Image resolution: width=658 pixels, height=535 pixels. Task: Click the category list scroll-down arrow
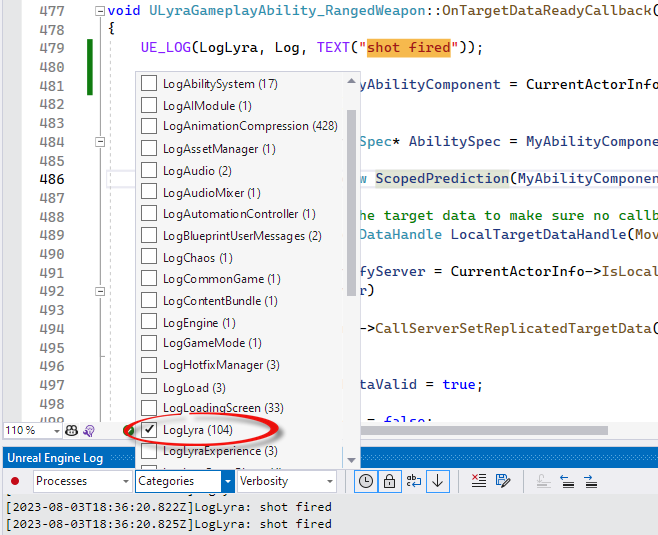tap(351, 460)
